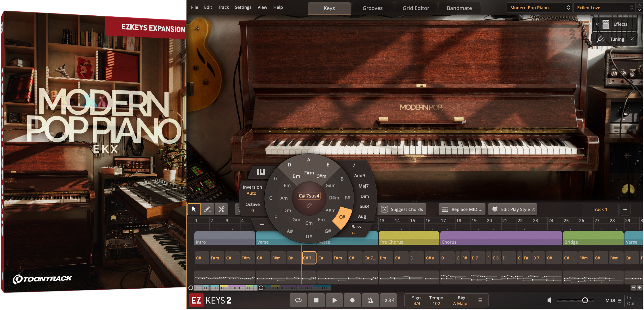Click the Effects panel icon

coord(606,24)
